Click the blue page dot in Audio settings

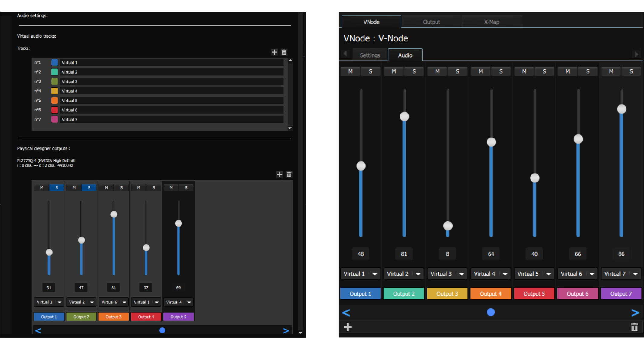tap(162, 330)
